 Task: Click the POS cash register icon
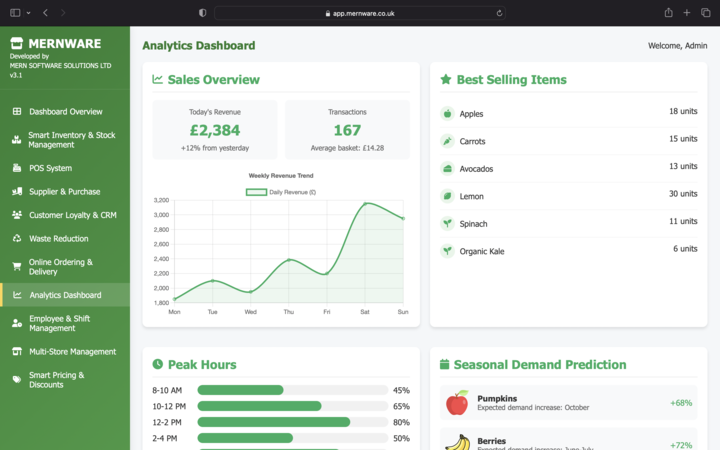pos(17,168)
